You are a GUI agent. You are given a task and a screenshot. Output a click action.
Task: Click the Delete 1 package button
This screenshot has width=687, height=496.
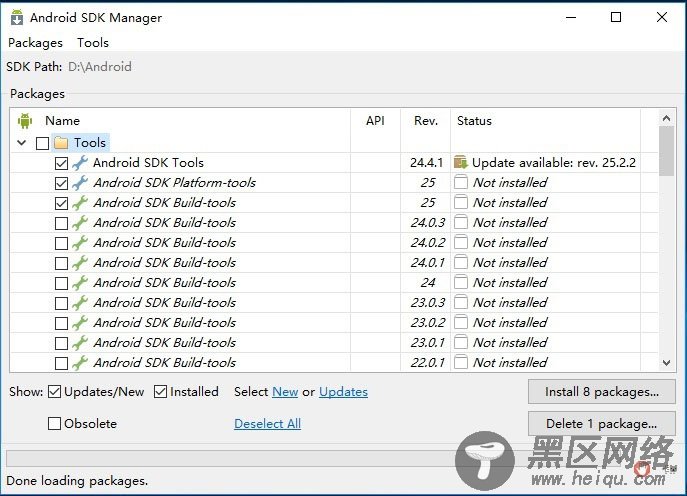pyautogui.click(x=602, y=424)
